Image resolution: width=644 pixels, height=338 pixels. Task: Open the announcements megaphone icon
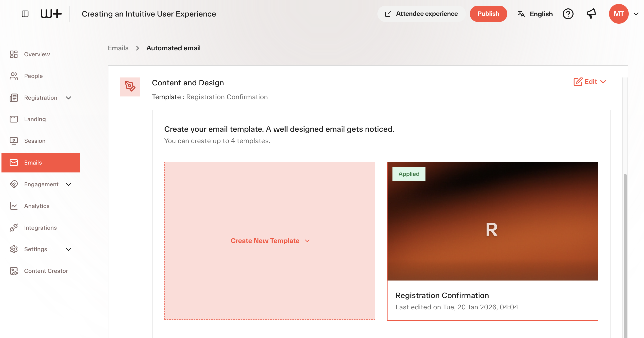coord(591,14)
